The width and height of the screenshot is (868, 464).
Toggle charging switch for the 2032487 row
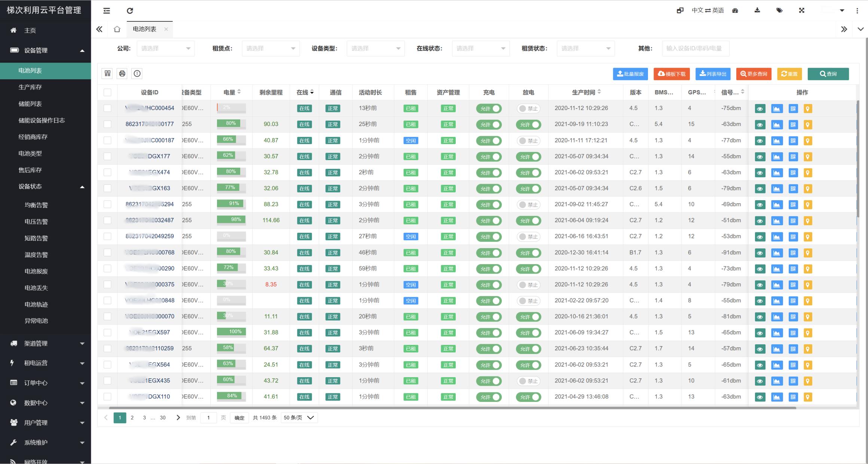tap(489, 221)
